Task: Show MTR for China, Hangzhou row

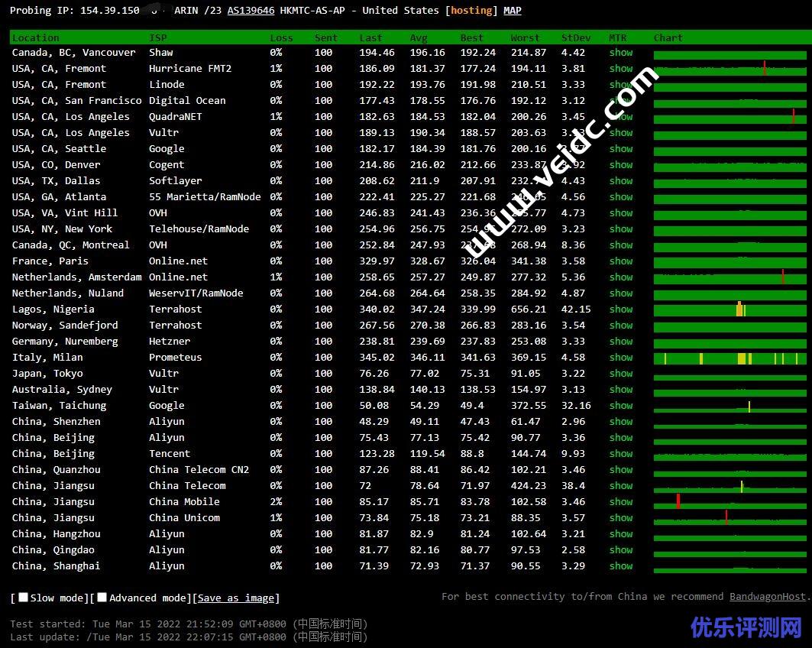Action: pyautogui.click(x=621, y=534)
